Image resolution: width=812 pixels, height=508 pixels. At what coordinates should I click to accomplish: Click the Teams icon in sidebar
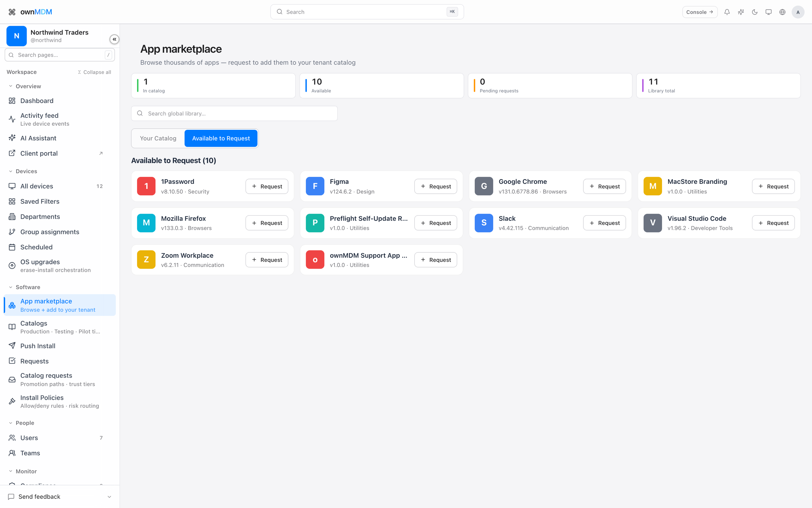pos(12,453)
